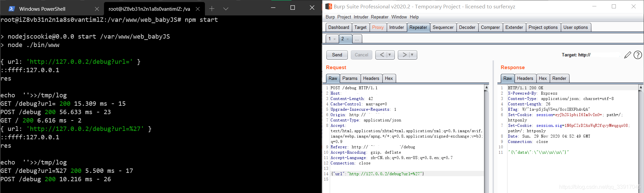The width and height of the screenshot is (644, 193).
Task: Click the Cancel button in Repeater
Action: click(361, 55)
